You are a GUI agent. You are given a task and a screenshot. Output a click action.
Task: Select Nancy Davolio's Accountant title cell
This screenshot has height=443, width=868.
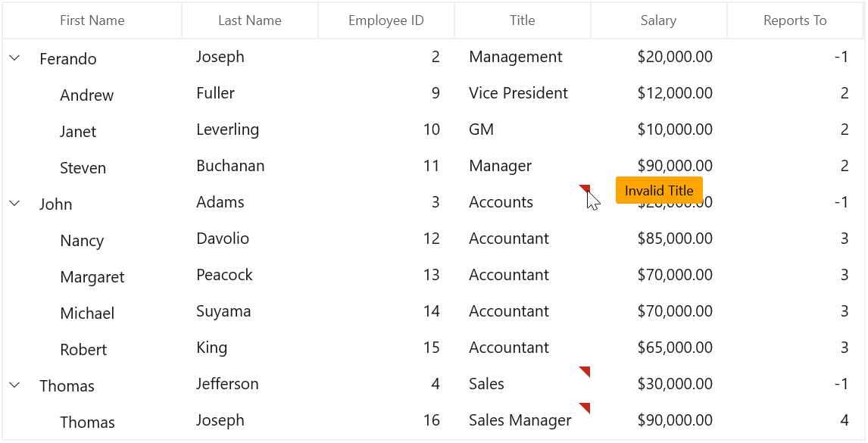pyautogui.click(x=523, y=239)
